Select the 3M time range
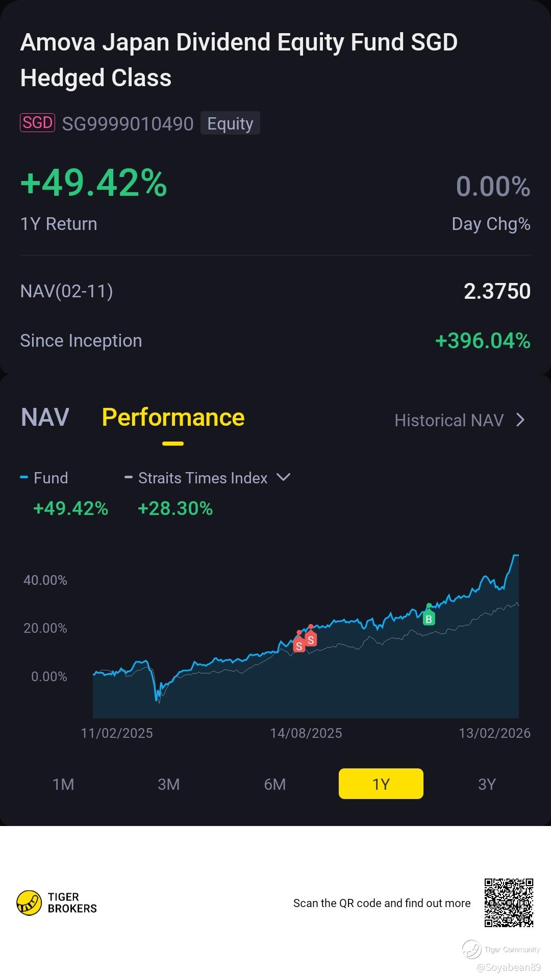Viewport: 551px width, 980px height. click(x=169, y=784)
